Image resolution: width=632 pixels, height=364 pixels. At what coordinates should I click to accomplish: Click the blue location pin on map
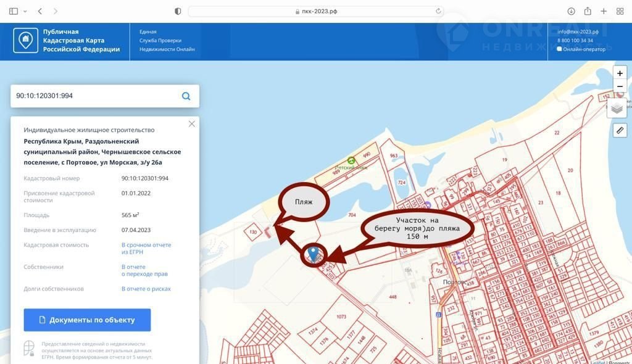tap(313, 253)
